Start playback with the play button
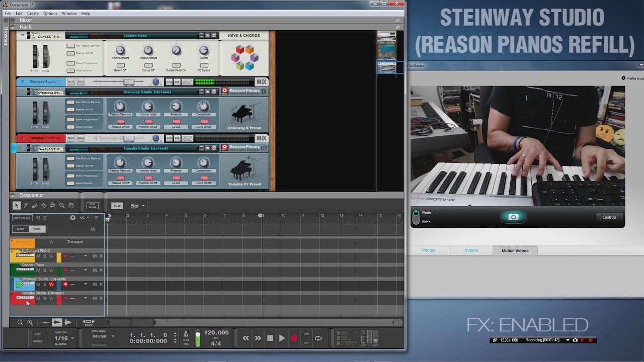Image resolution: width=644 pixels, height=362 pixels. coord(282,338)
